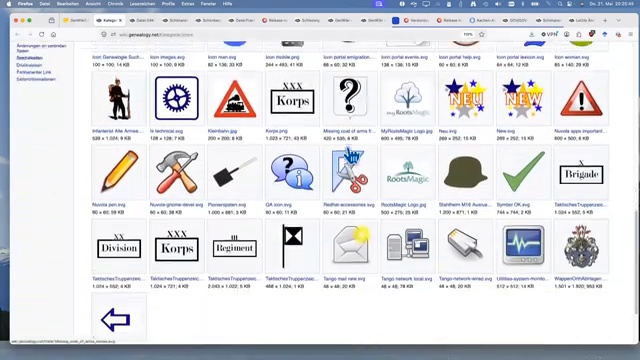Open the Tango network wired plug image
The height and width of the screenshot is (360, 640).
pos(466,246)
